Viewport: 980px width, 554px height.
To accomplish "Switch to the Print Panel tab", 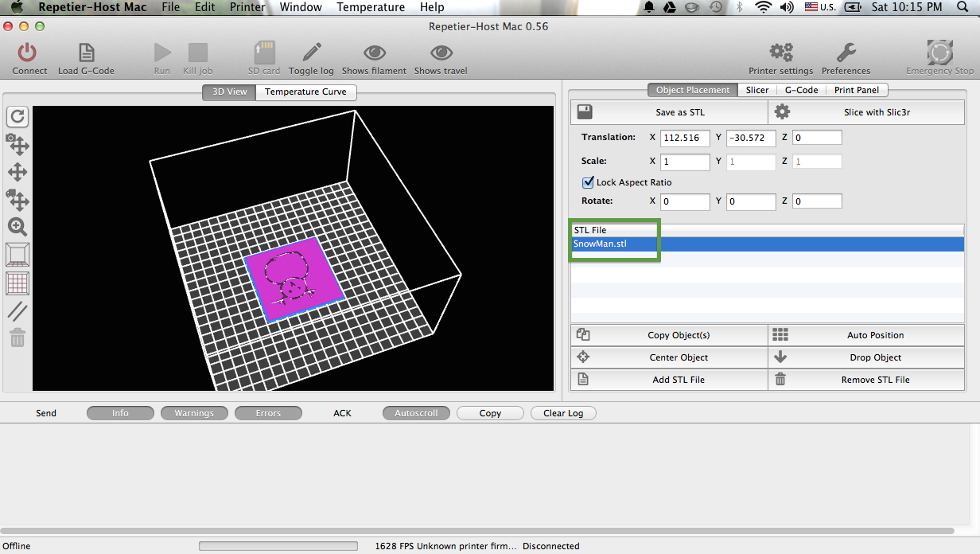I will pyautogui.click(x=857, y=90).
